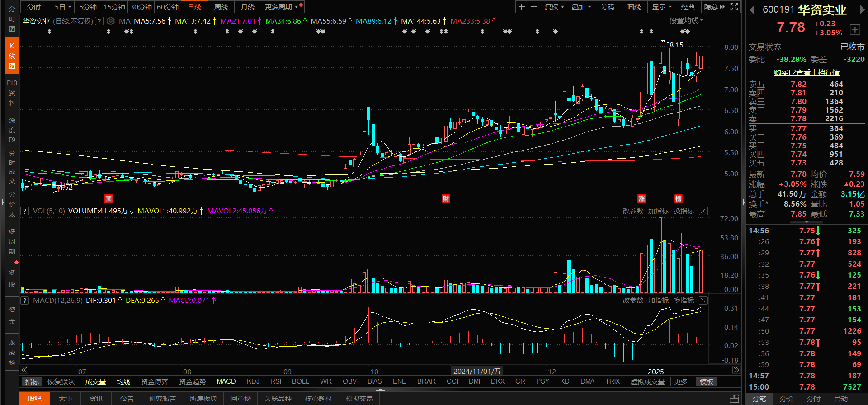Open 龙虎榜 in the left sidebar

pyautogui.click(x=12, y=352)
